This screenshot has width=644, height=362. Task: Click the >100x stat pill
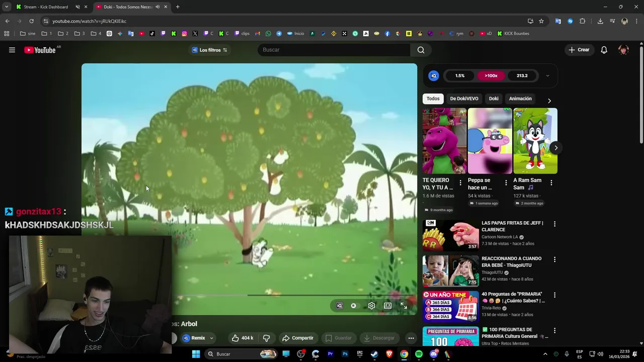click(491, 75)
